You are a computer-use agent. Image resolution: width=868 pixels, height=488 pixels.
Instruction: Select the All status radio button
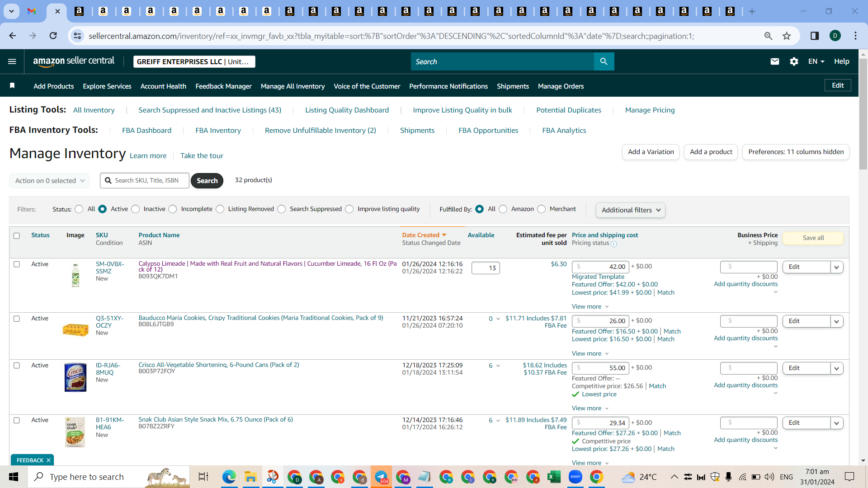79,209
